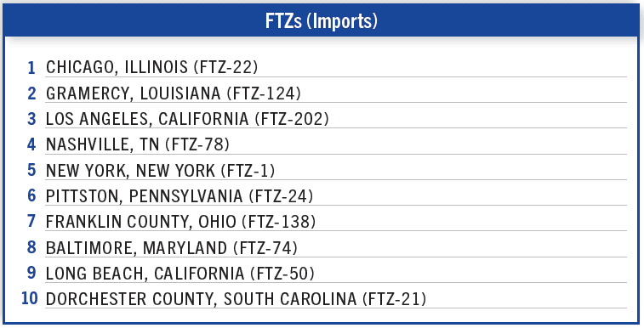This screenshot has width=644, height=328.
Task: Click rank number 7 beside Franklin County
Action: pyautogui.click(x=31, y=222)
